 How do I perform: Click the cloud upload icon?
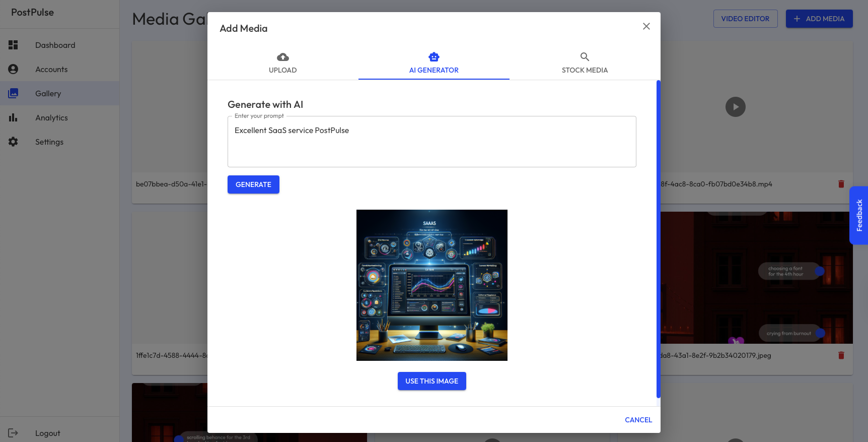pyautogui.click(x=283, y=57)
